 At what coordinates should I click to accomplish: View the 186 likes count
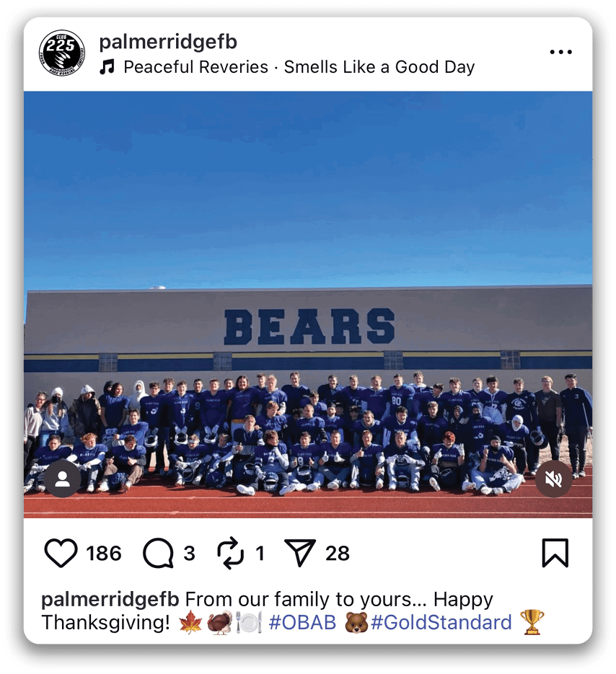pyautogui.click(x=104, y=553)
